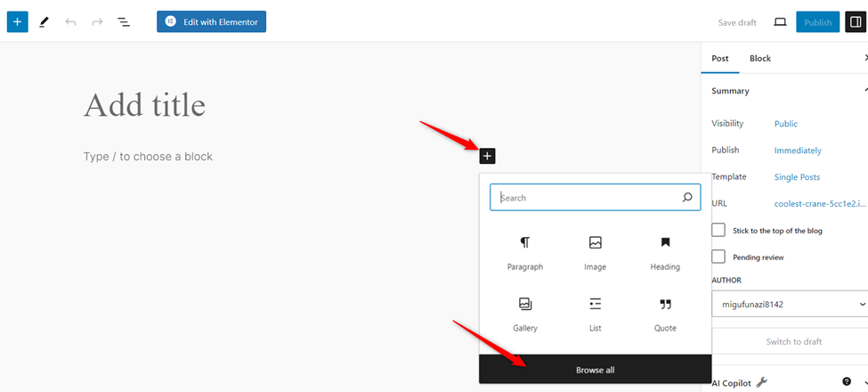The width and height of the screenshot is (868, 392).
Task: Click the inline add block plus button
Action: (487, 156)
